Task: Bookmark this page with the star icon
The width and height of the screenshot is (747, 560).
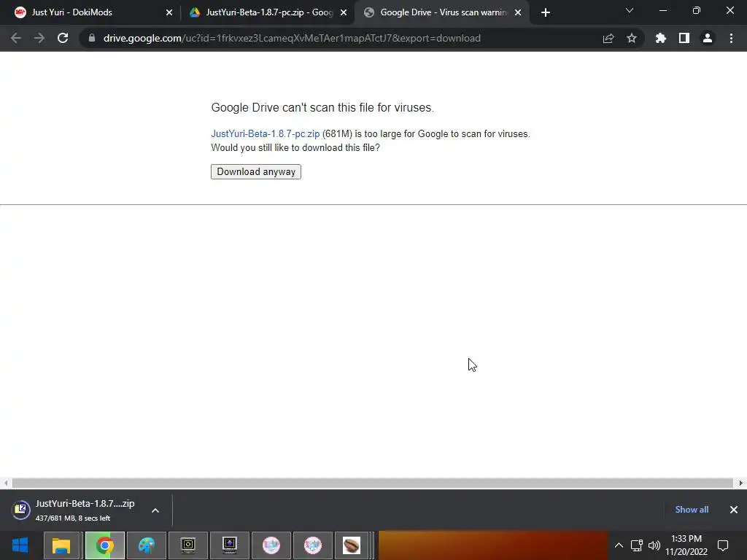Action: pos(632,38)
